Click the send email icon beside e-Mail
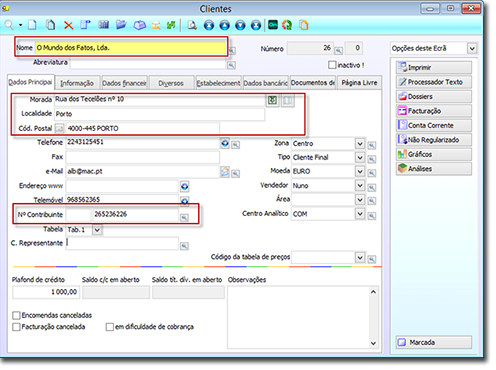This screenshot has width=496, height=370. (x=225, y=172)
